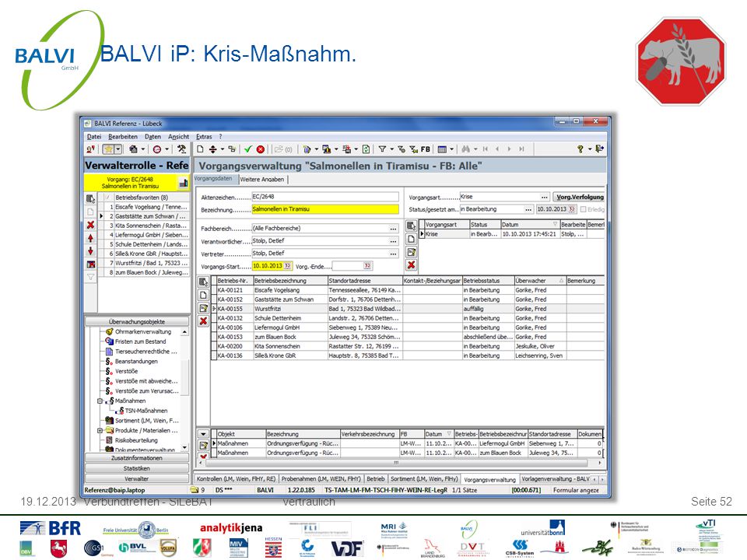Click the exit door icon at toolbar right

coord(599,149)
